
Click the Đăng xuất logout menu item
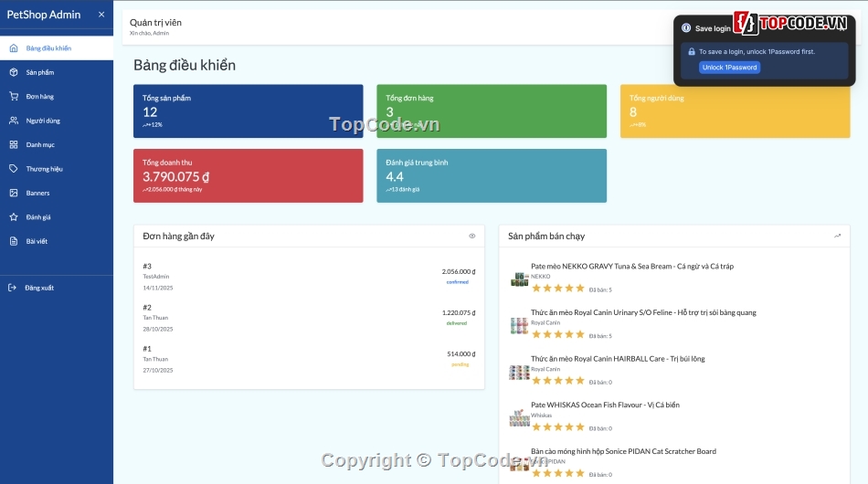pyautogui.click(x=38, y=288)
